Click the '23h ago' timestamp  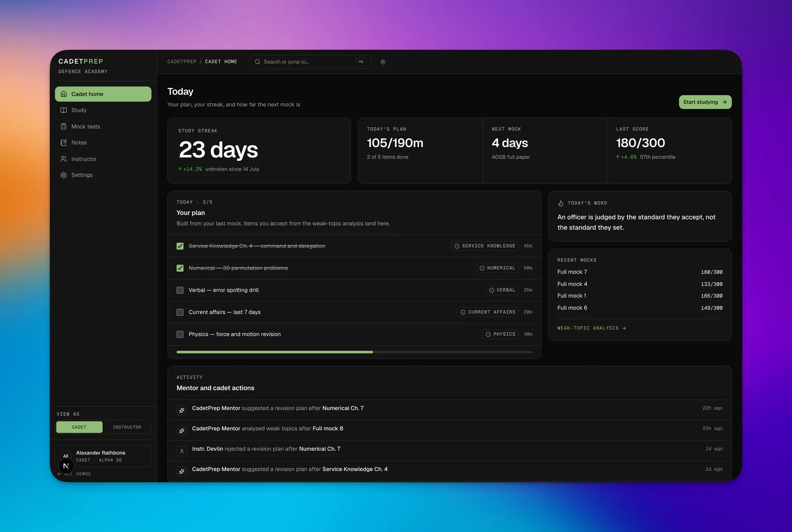point(712,429)
